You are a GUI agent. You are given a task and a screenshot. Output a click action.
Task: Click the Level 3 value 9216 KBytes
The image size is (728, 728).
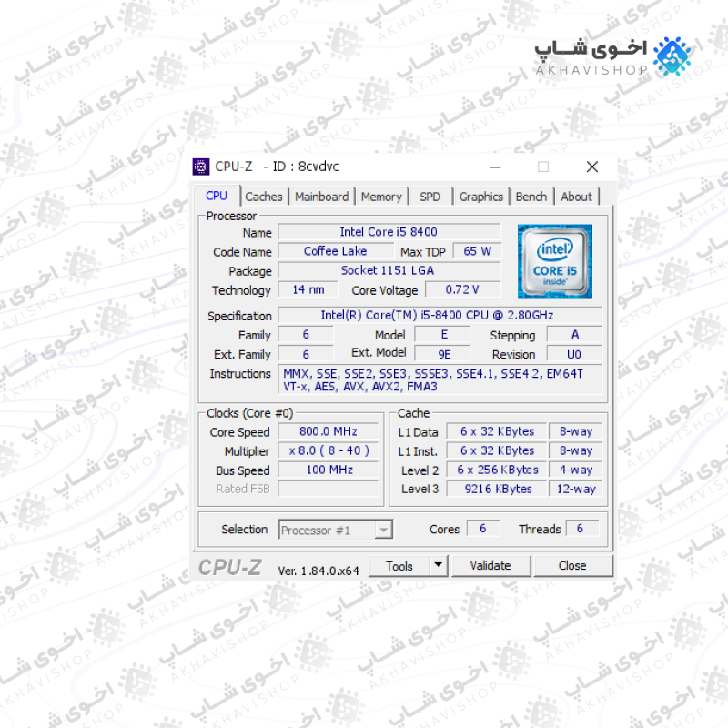[x=496, y=489]
